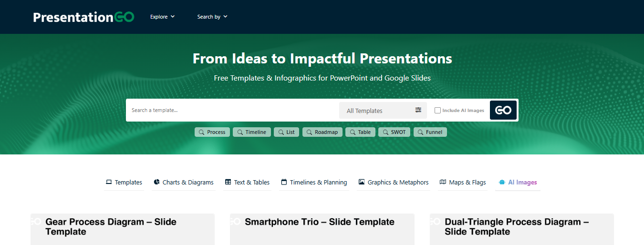Image resolution: width=644 pixels, height=245 pixels.
Task: Enable the Include AI Images checkbox
Action: [x=437, y=110]
